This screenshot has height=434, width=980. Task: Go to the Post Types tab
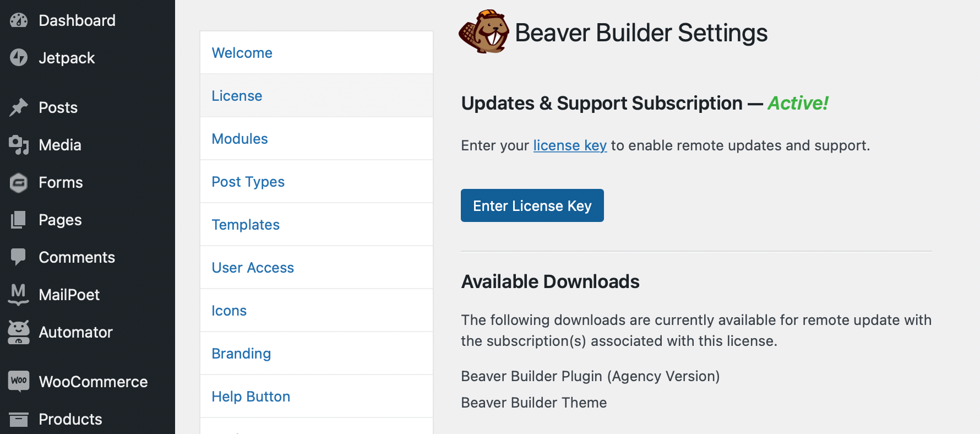click(248, 182)
